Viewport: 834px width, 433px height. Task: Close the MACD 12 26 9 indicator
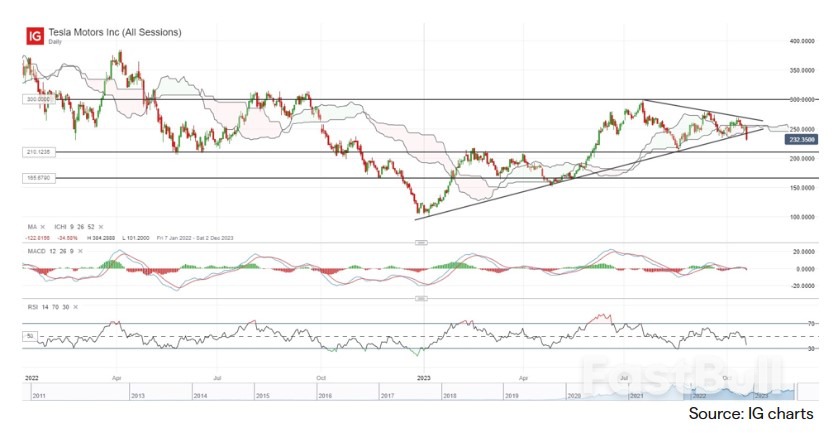(x=80, y=251)
